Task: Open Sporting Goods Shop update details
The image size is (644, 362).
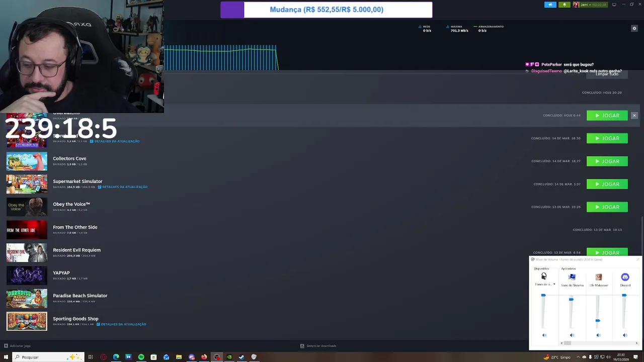Action: coord(121,324)
